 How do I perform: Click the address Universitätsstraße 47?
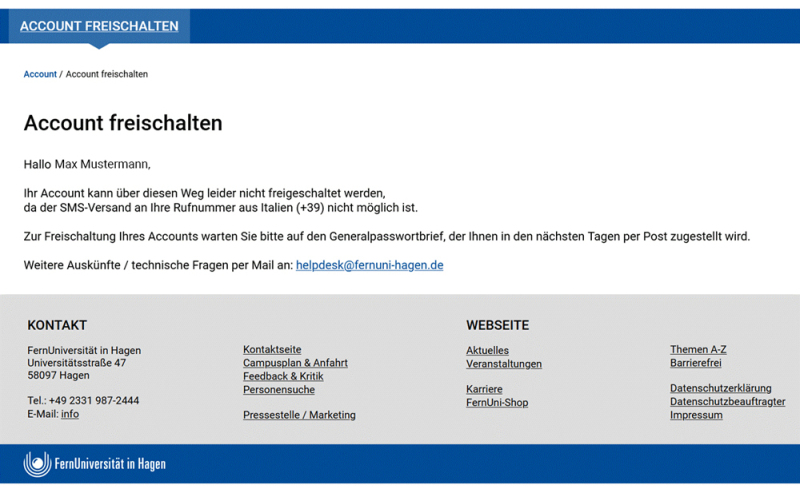tap(77, 363)
